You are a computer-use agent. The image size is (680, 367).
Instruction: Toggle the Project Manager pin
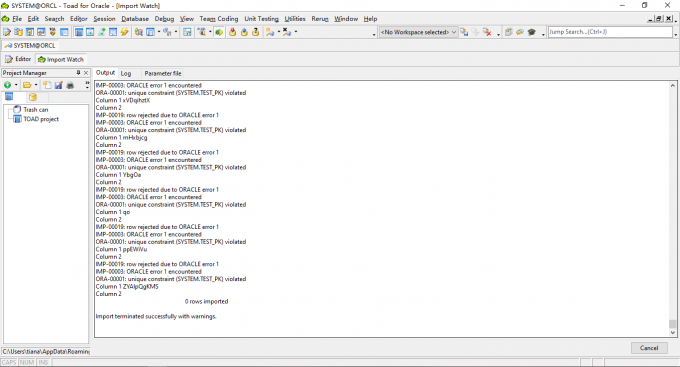(x=78, y=72)
